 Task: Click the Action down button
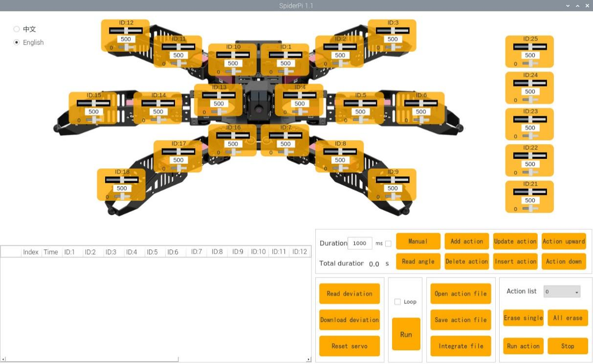[x=564, y=261]
